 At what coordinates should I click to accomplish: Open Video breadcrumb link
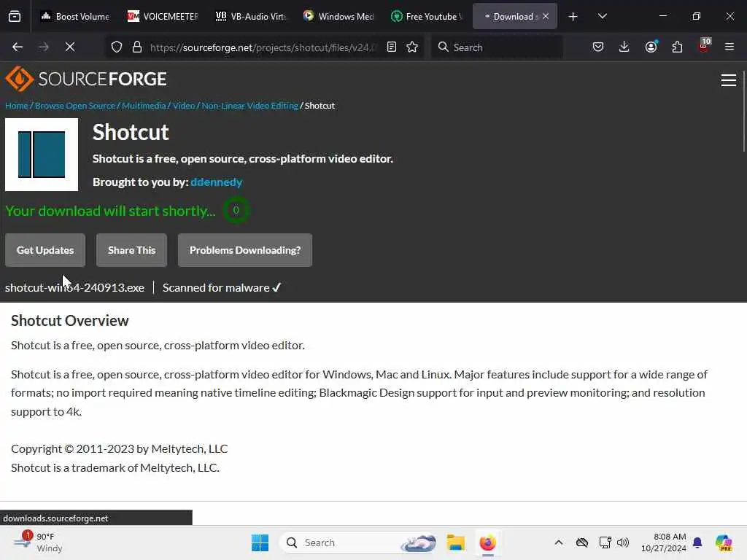coord(183,106)
